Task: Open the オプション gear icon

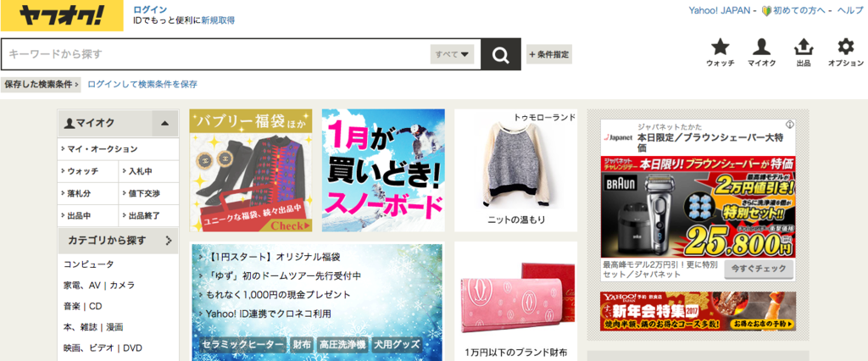Action: click(x=845, y=47)
